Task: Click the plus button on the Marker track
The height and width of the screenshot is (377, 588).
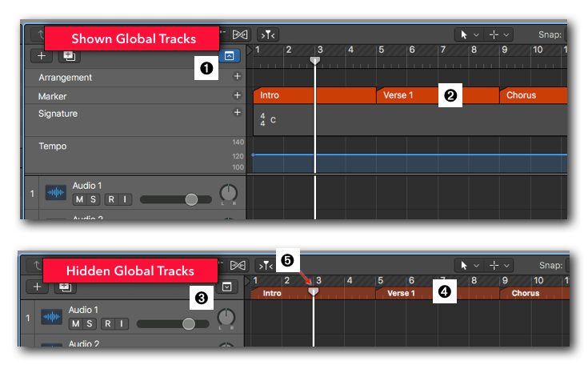Action: tap(237, 95)
